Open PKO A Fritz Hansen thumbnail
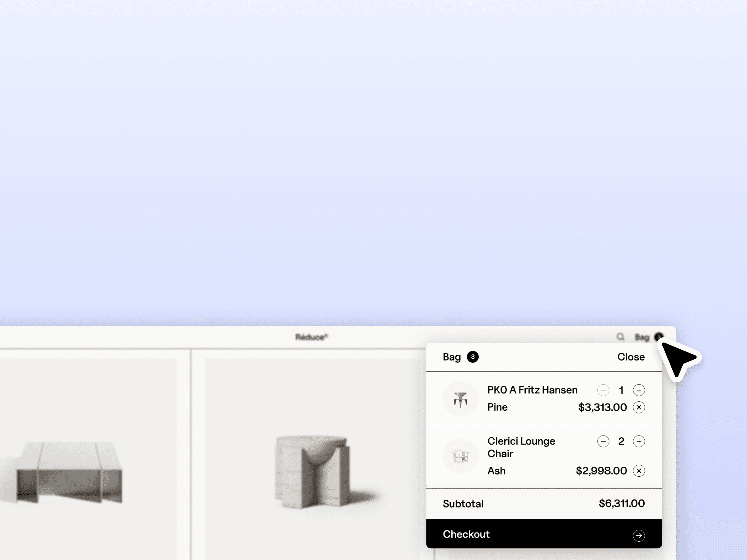Viewport: 747px width, 560px height. [460, 399]
